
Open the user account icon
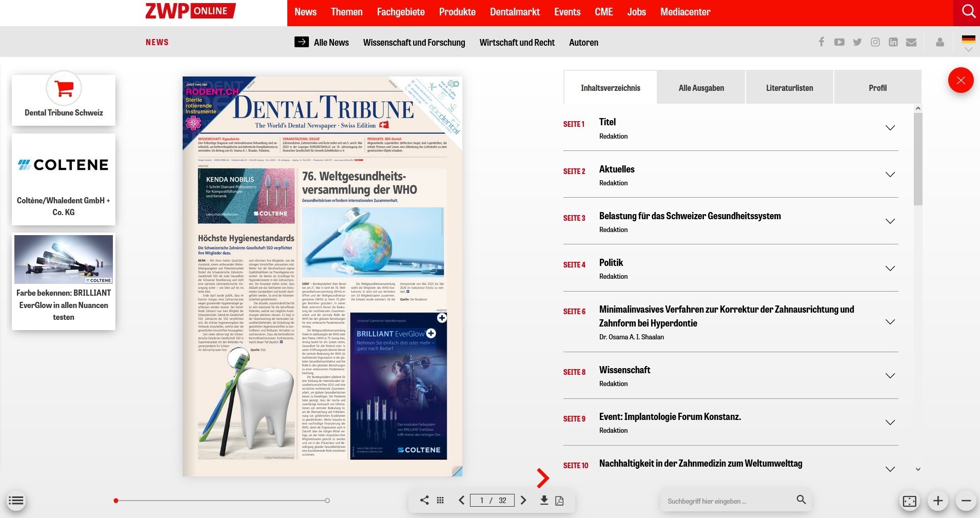pos(940,42)
